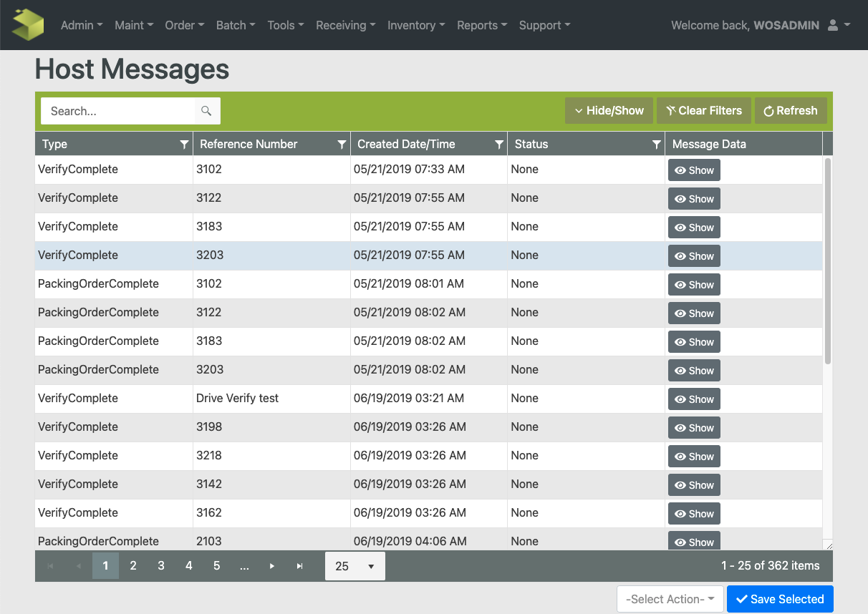868x614 pixels.
Task: Click the search magnifier icon
Action: click(206, 111)
